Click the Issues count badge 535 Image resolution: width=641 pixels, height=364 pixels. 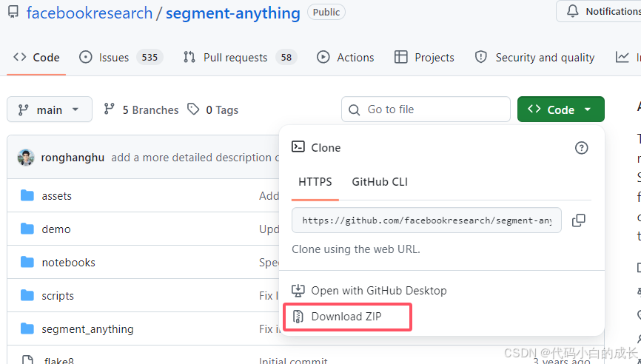tap(150, 57)
